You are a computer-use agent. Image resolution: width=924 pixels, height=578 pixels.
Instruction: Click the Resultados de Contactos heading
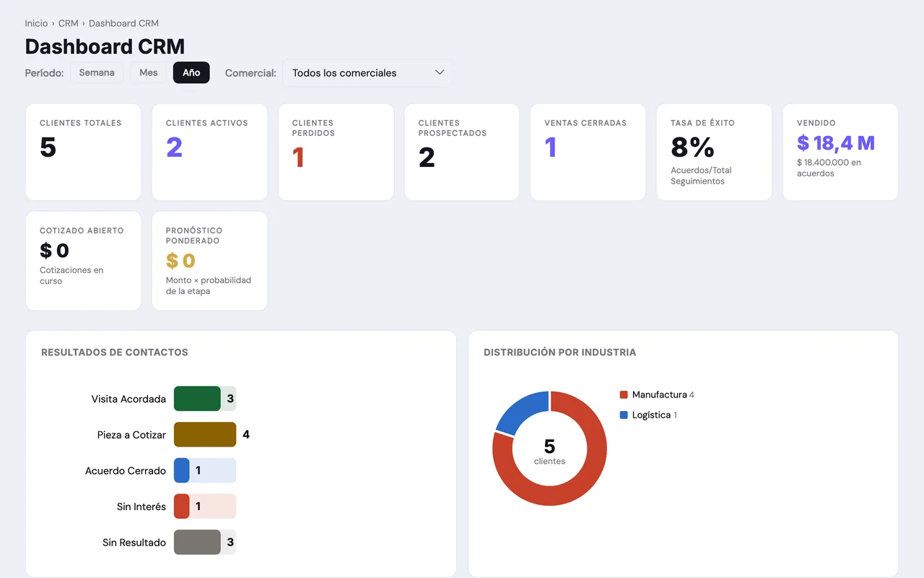tap(115, 353)
